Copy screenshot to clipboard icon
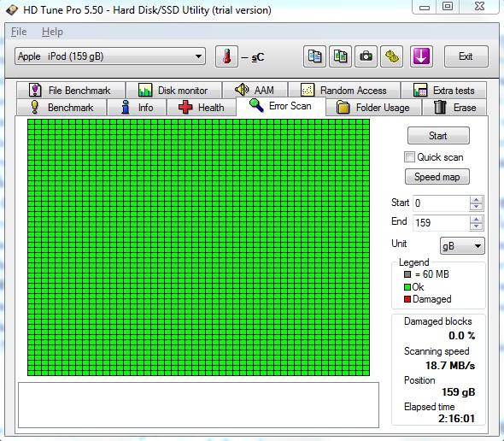The image size is (504, 441). coord(340,56)
